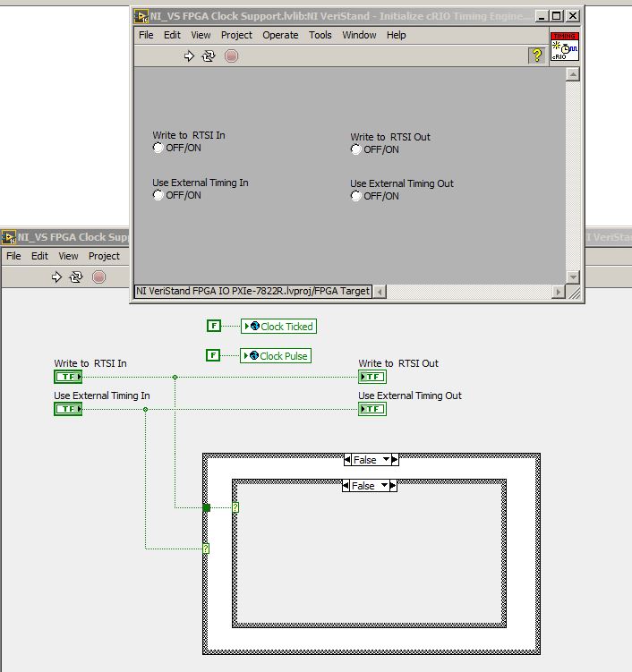Image resolution: width=632 pixels, height=672 pixels.
Task: Click the filled input tunnel on the outer case structure
Action: click(x=206, y=508)
